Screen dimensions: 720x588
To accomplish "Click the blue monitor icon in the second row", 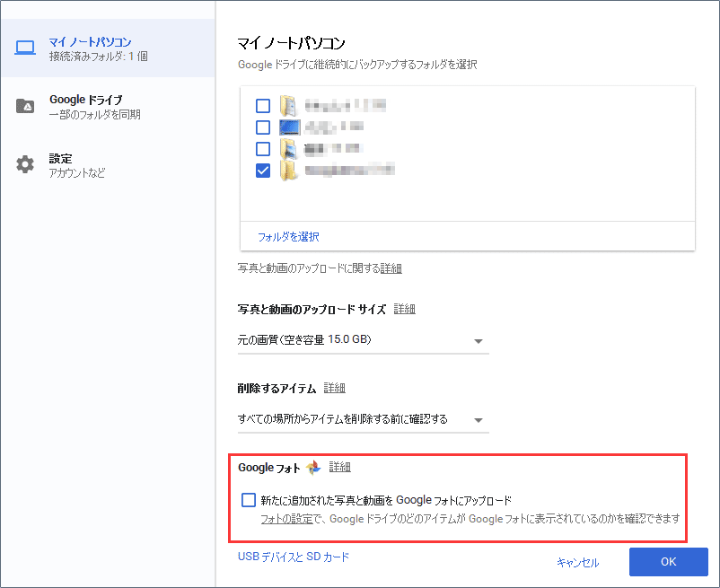I will (287, 127).
